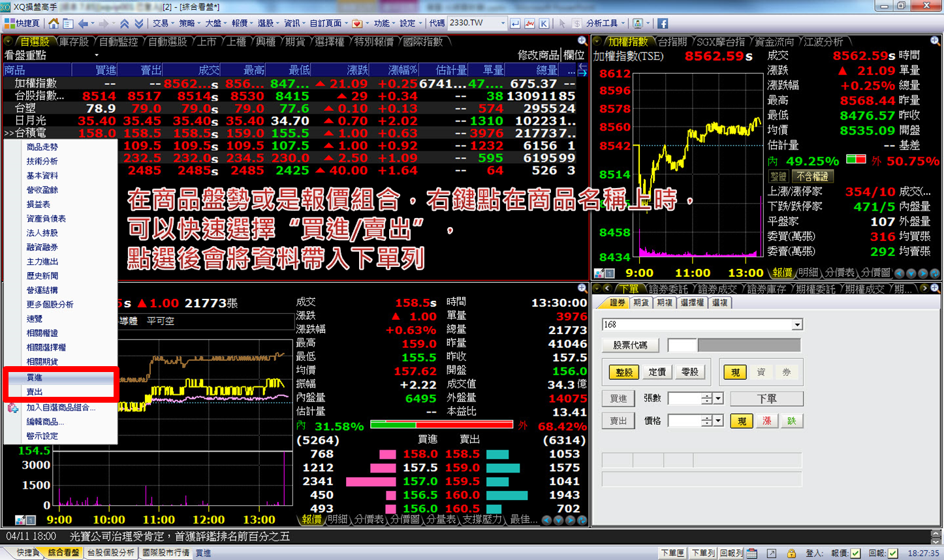Click the person icon before Facebook icon
This screenshot has height=560, width=944.
pos(638,23)
